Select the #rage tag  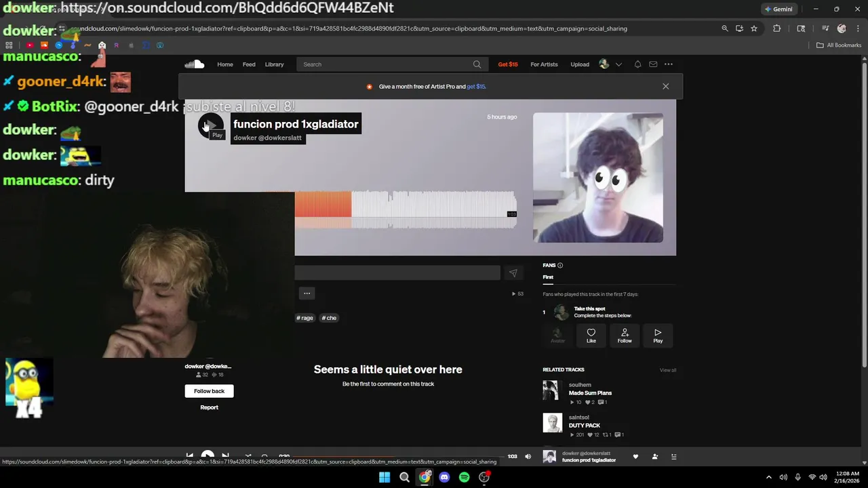pos(305,318)
